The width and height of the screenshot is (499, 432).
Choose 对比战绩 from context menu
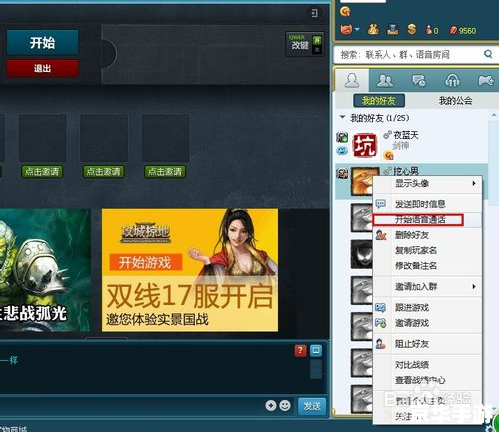(427, 365)
